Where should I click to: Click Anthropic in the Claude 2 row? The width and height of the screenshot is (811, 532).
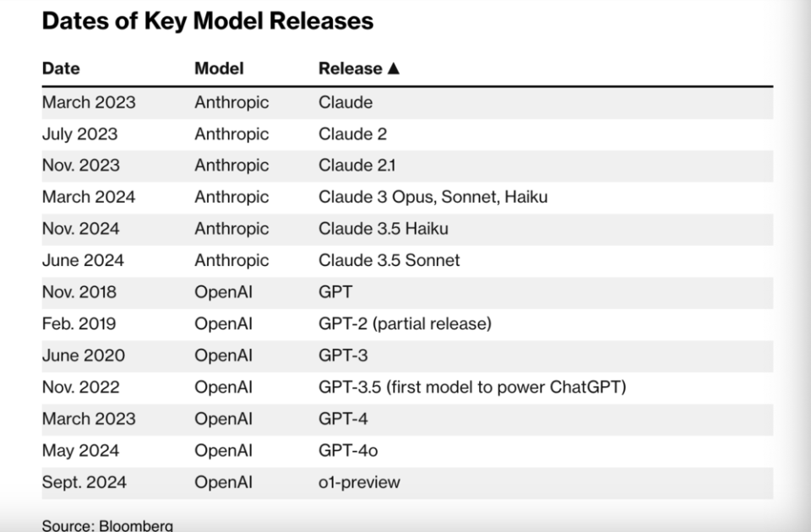[x=231, y=133]
